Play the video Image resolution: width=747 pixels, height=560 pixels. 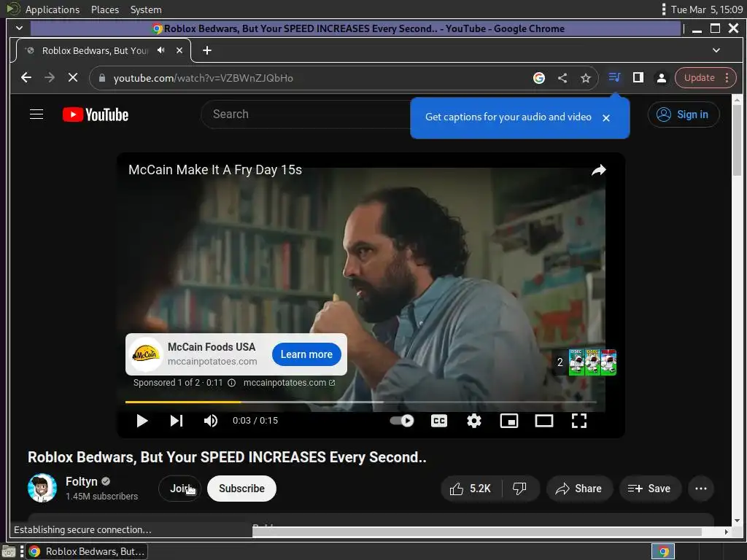pos(142,421)
